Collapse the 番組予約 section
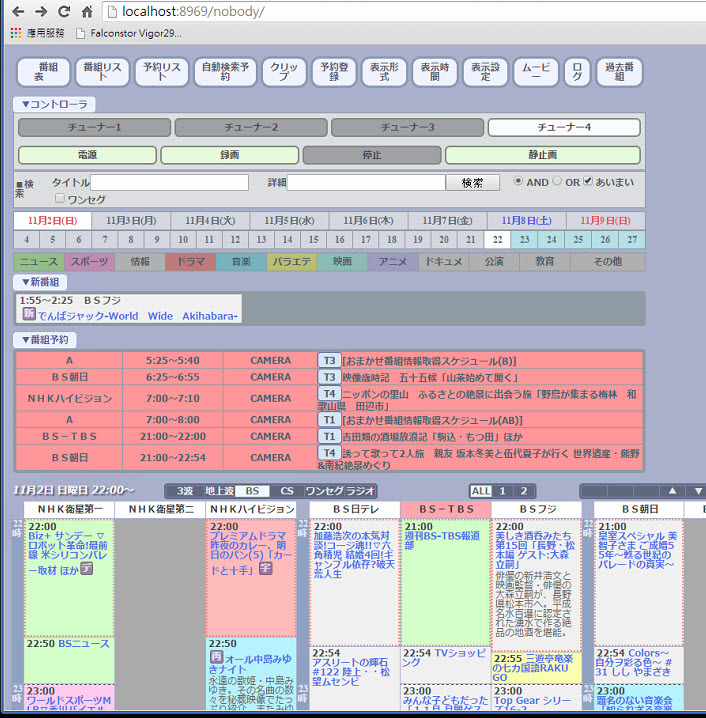 (x=45, y=340)
